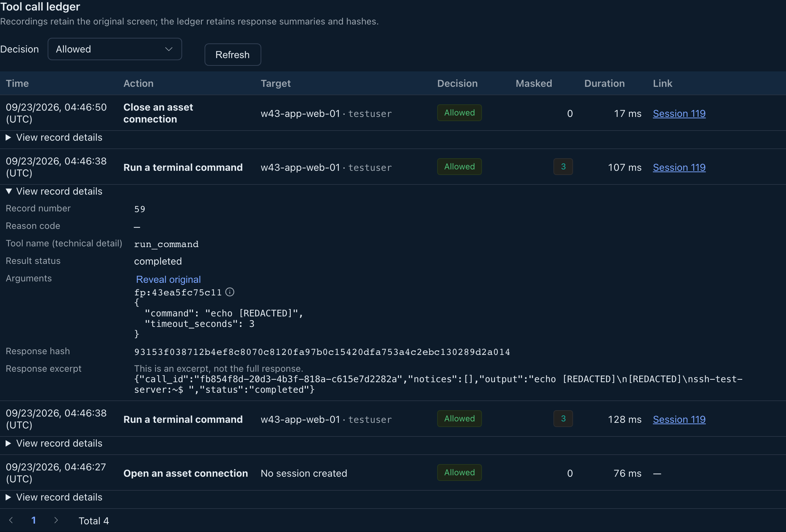Screen dimensions: 786x532
Task: Click the Tool call ledger heading
Action: click(40, 7)
